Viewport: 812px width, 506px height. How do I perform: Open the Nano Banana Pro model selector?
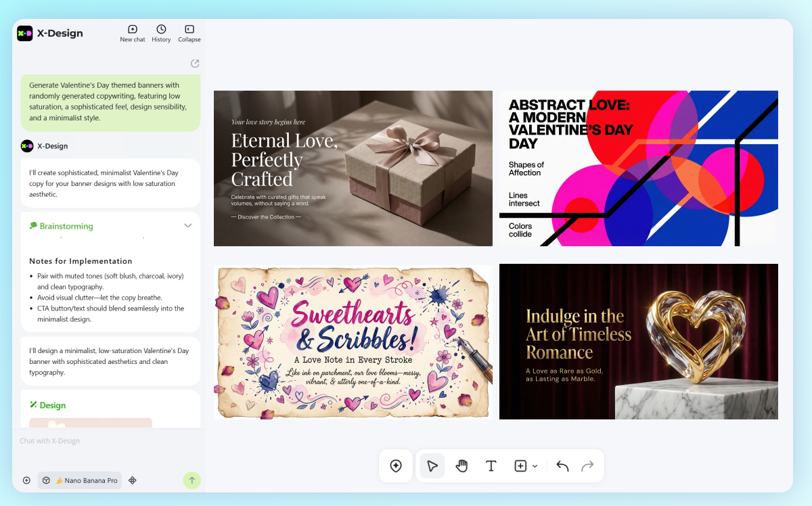[x=80, y=480]
